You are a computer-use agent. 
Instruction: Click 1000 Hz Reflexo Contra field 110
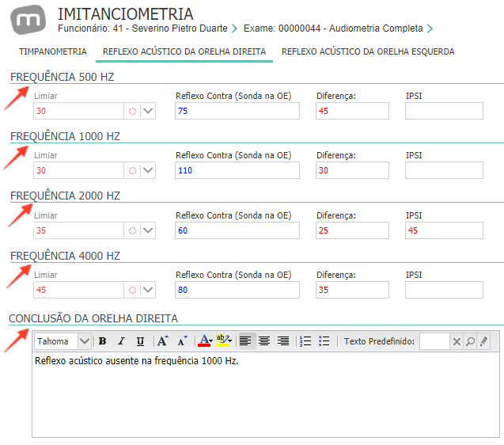coord(237,170)
